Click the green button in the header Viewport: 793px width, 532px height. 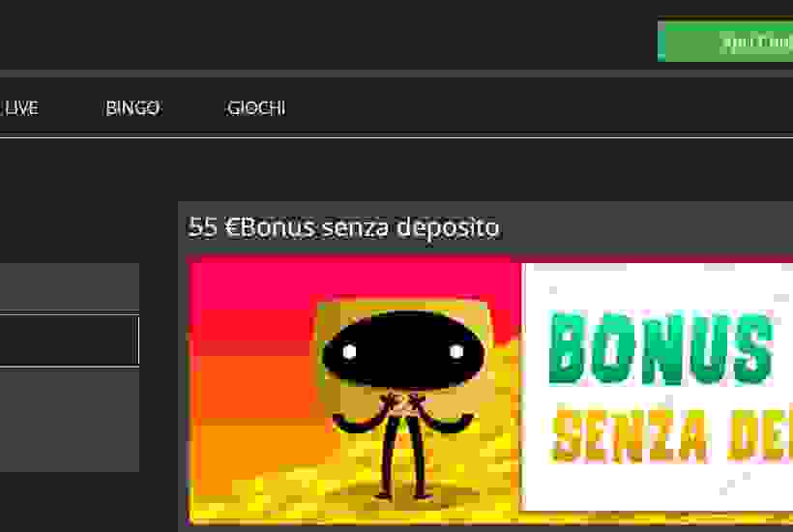pyautogui.click(x=725, y=42)
